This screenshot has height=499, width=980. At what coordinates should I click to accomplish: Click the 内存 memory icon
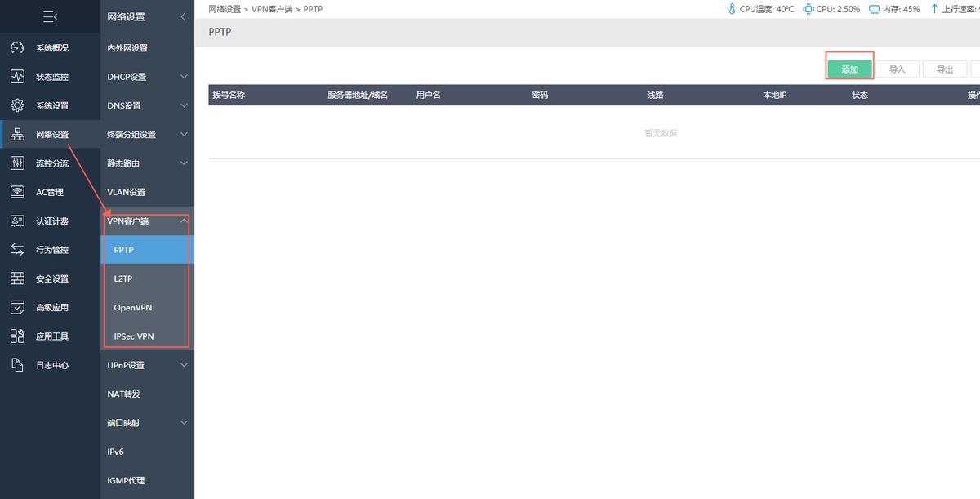pos(874,9)
